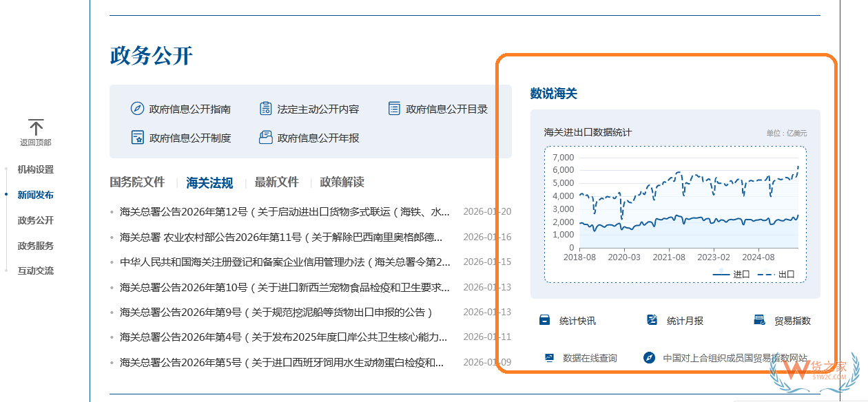Image resolution: width=868 pixels, height=402 pixels.
Task: Click the 统计快讯 news icon
Action: point(544,319)
